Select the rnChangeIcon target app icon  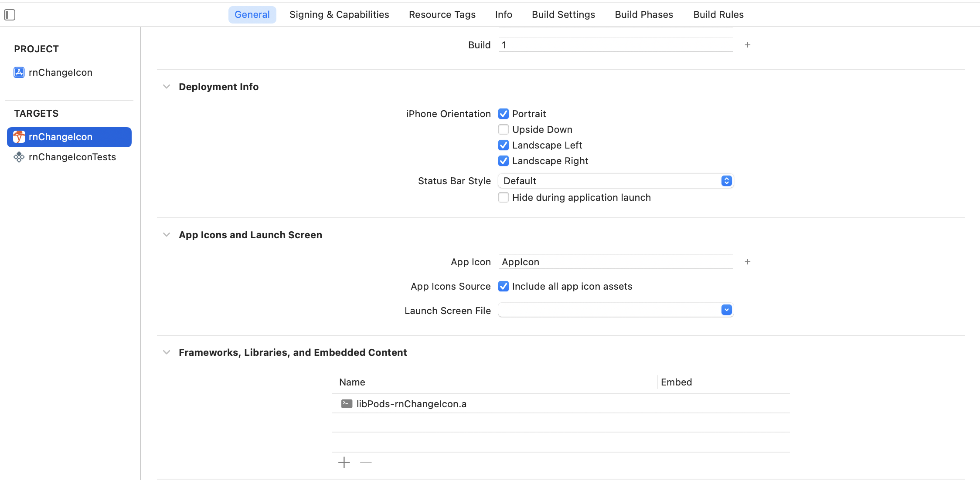19,137
